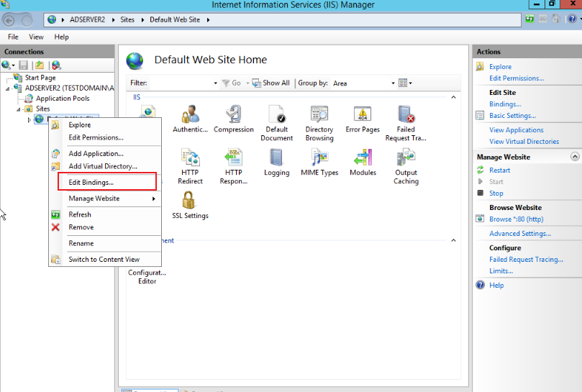Choose Refresh from the context menu

coord(105,214)
